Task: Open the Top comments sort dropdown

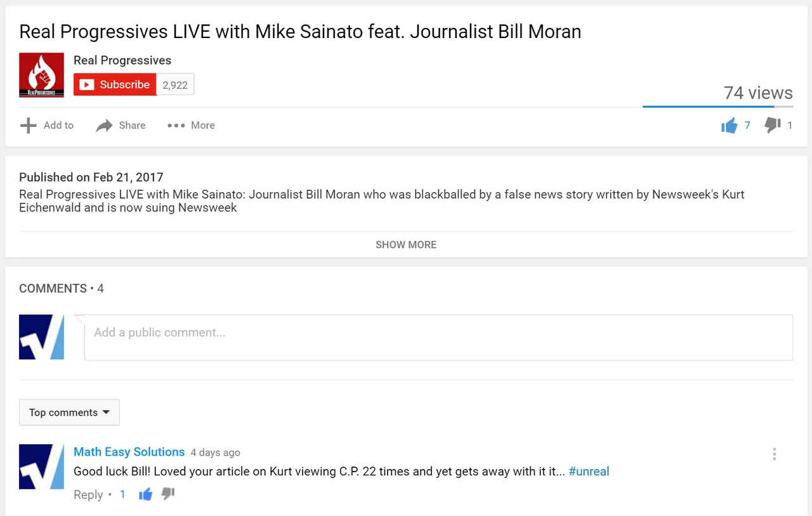Action: [x=69, y=413]
